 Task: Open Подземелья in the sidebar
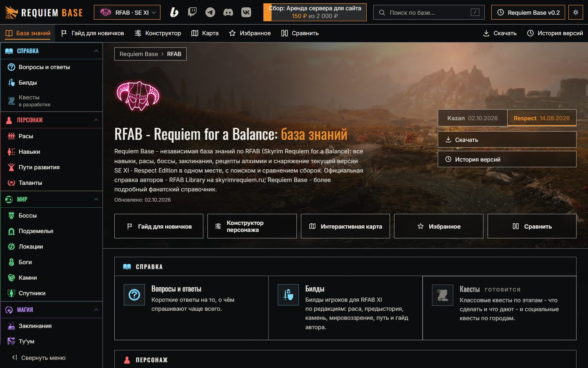coord(51,231)
